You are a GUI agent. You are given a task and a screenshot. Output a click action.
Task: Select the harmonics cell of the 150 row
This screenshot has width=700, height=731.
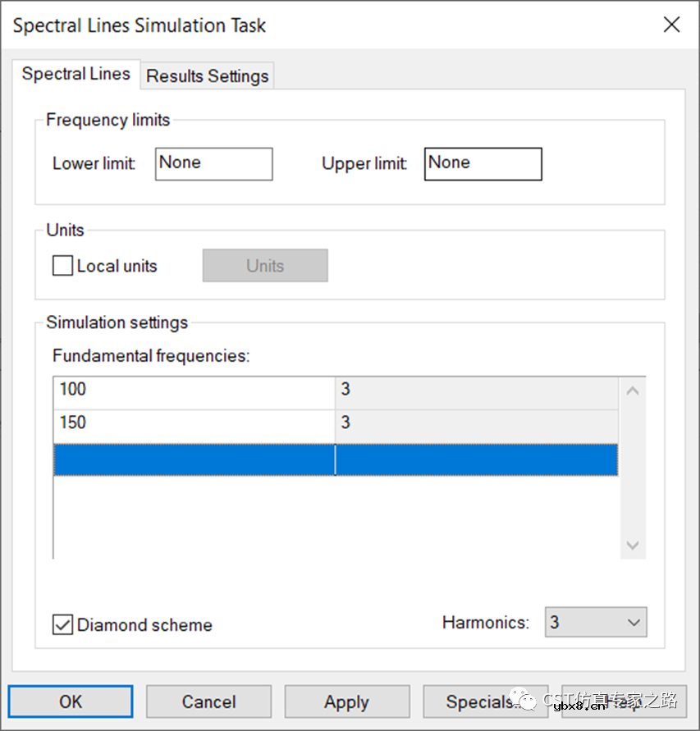(x=476, y=423)
